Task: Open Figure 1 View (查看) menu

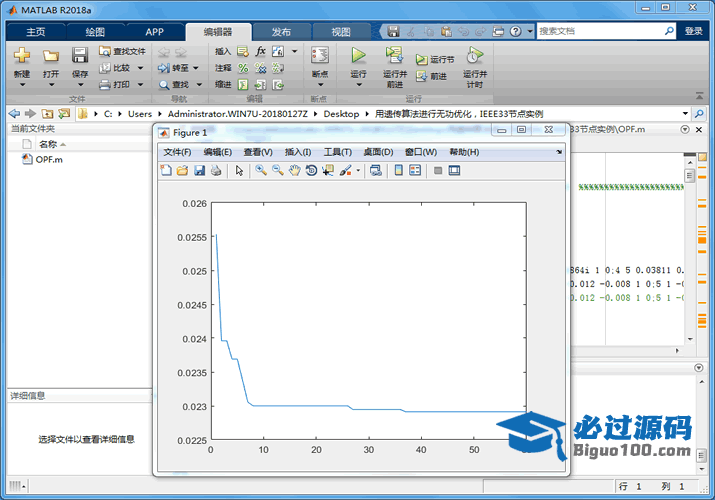Action: [258, 152]
